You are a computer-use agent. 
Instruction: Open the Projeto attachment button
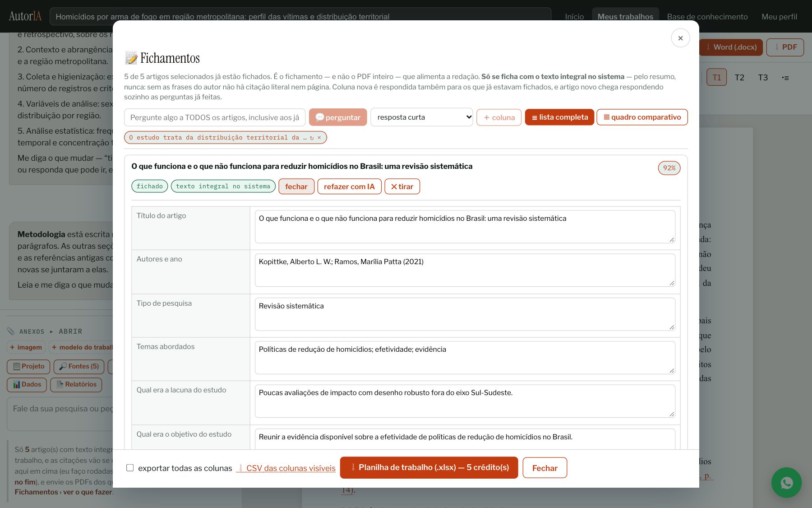pos(28,366)
